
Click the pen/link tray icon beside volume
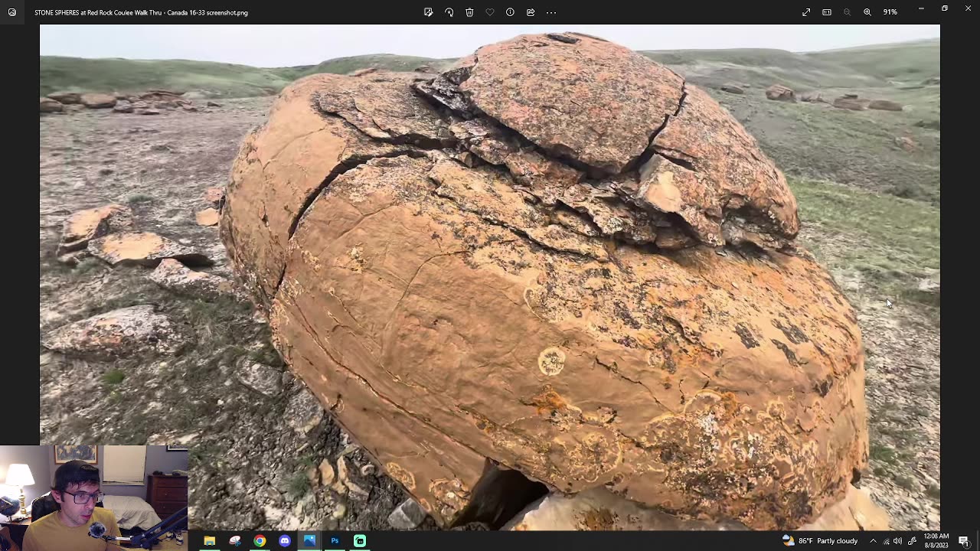pos(912,541)
